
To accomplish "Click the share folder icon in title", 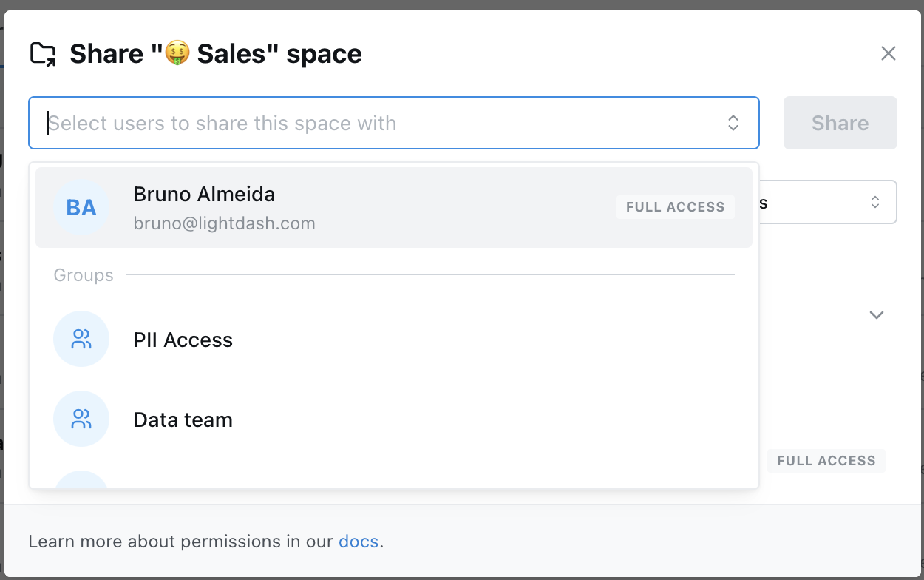I will click(x=43, y=54).
